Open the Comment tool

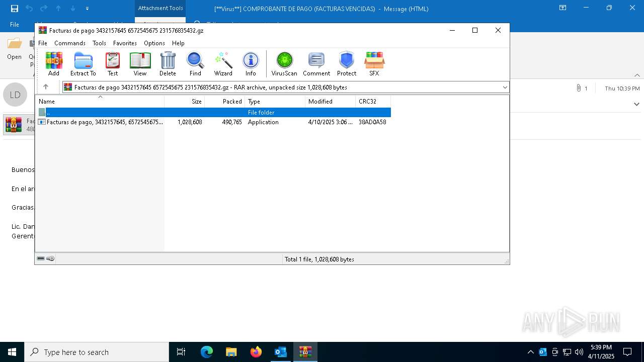[x=316, y=64]
